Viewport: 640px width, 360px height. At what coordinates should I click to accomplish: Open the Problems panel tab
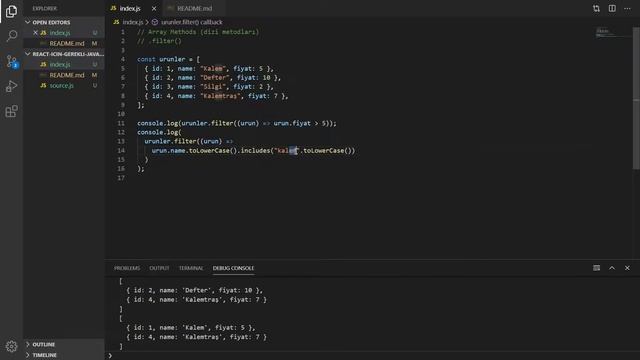pyautogui.click(x=127, y=268)
